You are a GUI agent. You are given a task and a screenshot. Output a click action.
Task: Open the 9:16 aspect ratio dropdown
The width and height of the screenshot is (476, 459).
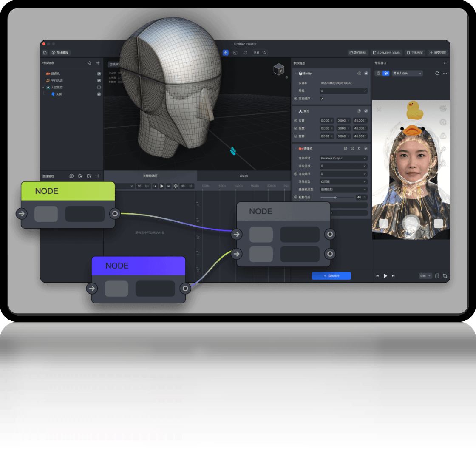pos(425,276)
